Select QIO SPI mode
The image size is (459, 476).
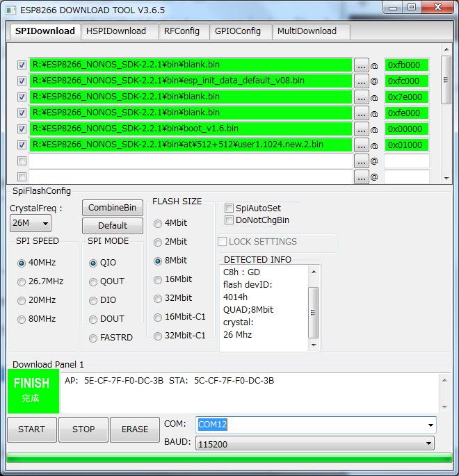[x=93, y=263]
